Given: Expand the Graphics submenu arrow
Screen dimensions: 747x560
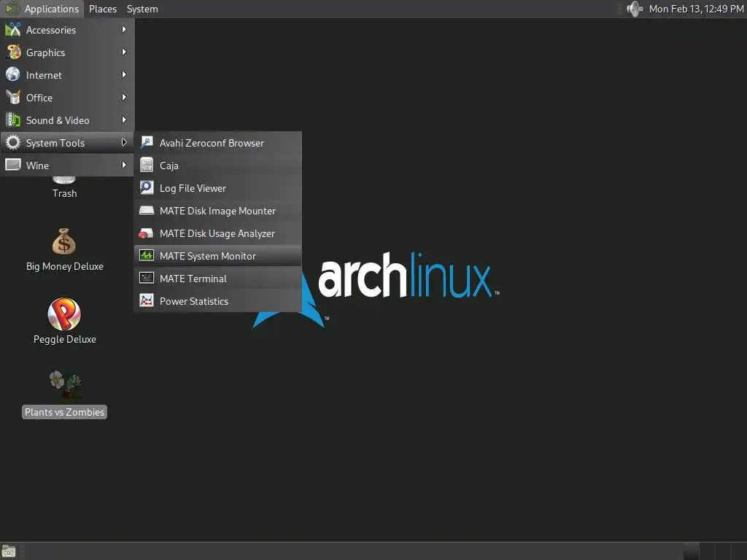Looking at the screenshot, I should pos(124,52).
